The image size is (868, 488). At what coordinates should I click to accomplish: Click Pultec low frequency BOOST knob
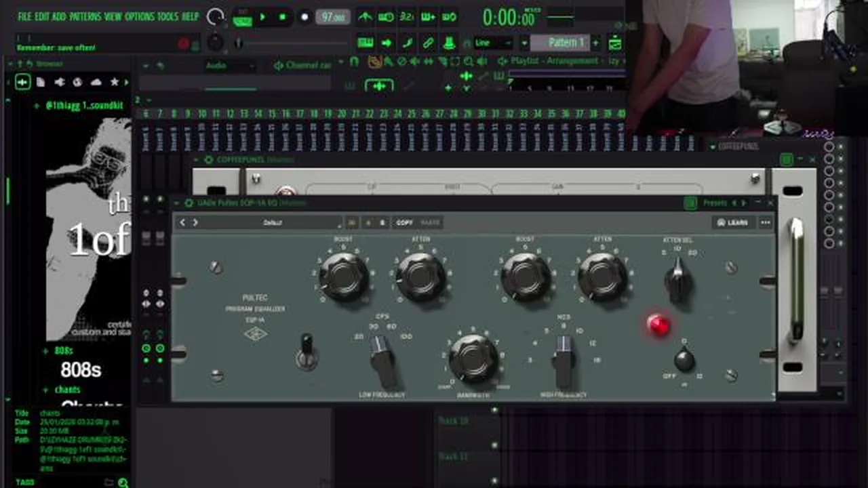click(x=343, y=277)
